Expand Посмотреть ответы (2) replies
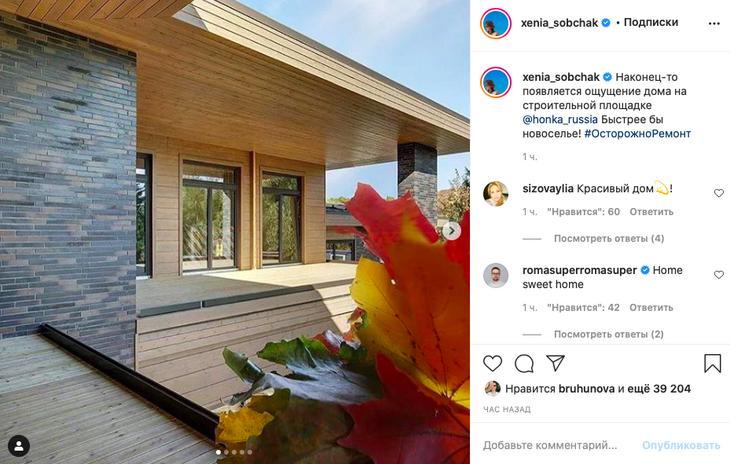Viewport: 730px width, 464px height. click(x=608, y=334)
